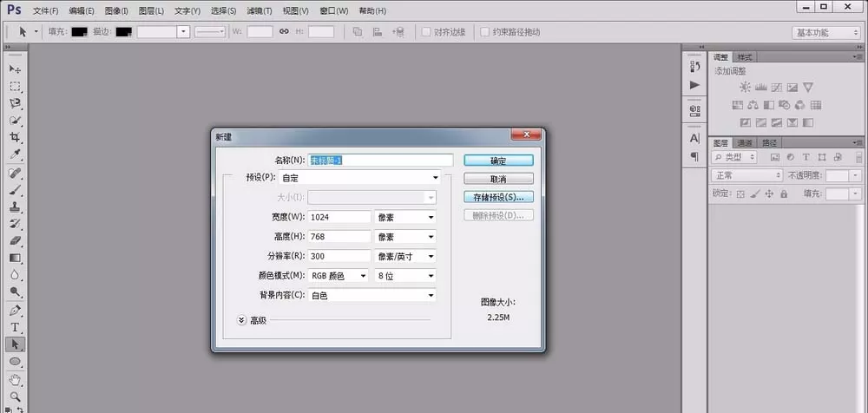Viewport: 868px width, 413px height.
Task: Open the 预设 preset dropdown
Action: coord(360,178)
